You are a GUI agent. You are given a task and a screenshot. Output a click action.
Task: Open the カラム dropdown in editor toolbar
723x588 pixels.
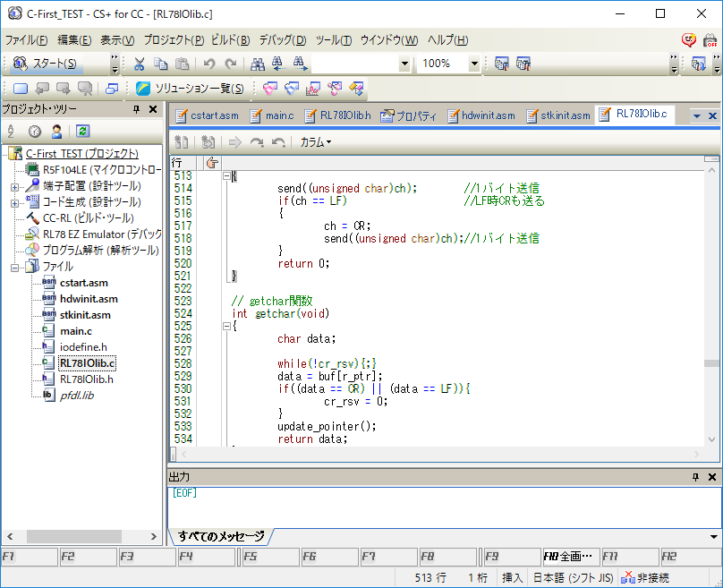315,142
